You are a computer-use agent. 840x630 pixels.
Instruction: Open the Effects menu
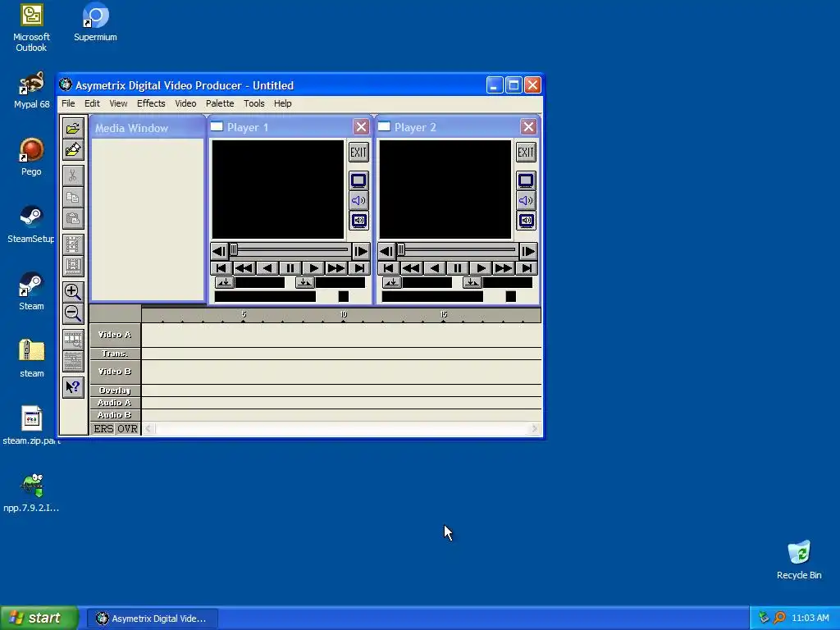151,103
